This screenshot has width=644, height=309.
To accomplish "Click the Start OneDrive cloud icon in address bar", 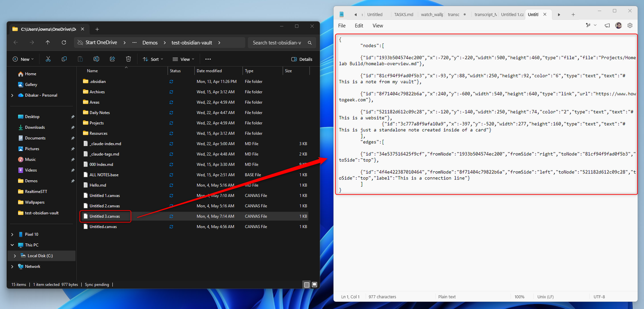I will click(80, 42).
